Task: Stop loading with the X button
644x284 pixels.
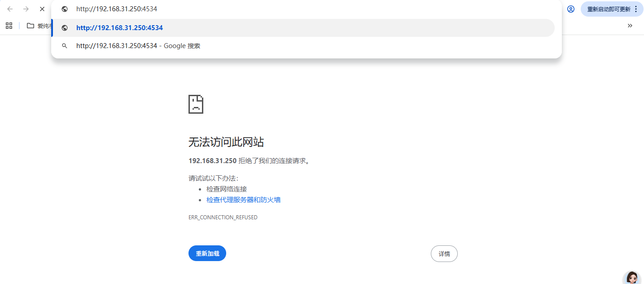Action: pyautogui.click(x=42, y=9)
